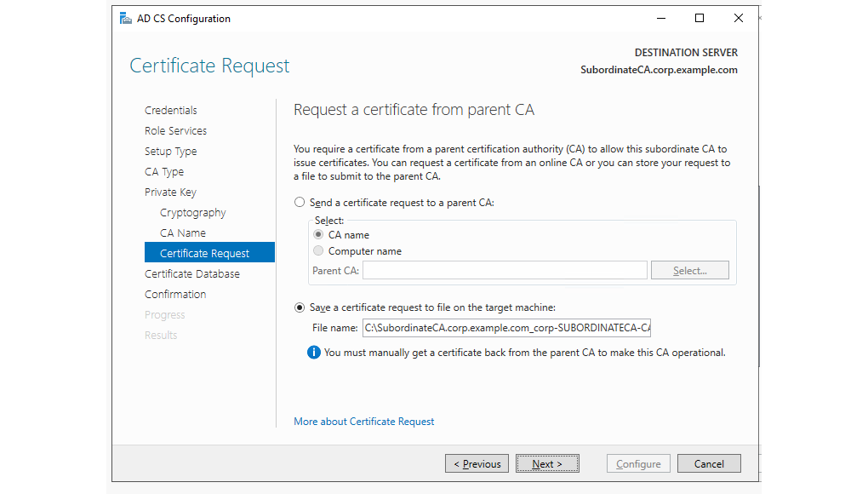
Task: Click the Select... button for Parent CA
Action: coord(689,269)
